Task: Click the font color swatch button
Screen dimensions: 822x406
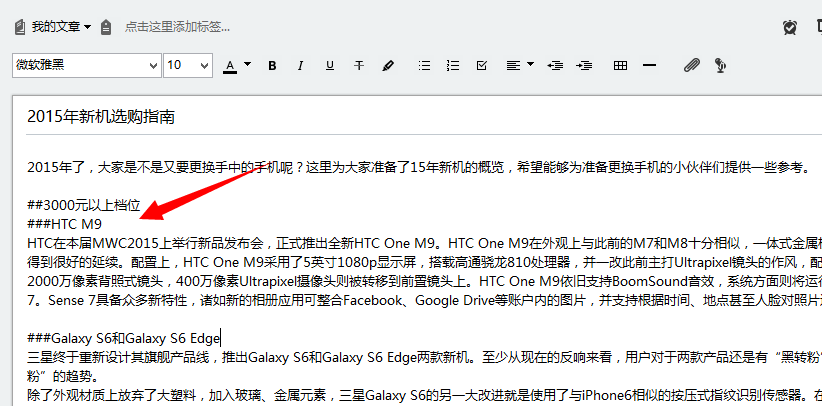Action: point(230,66)
